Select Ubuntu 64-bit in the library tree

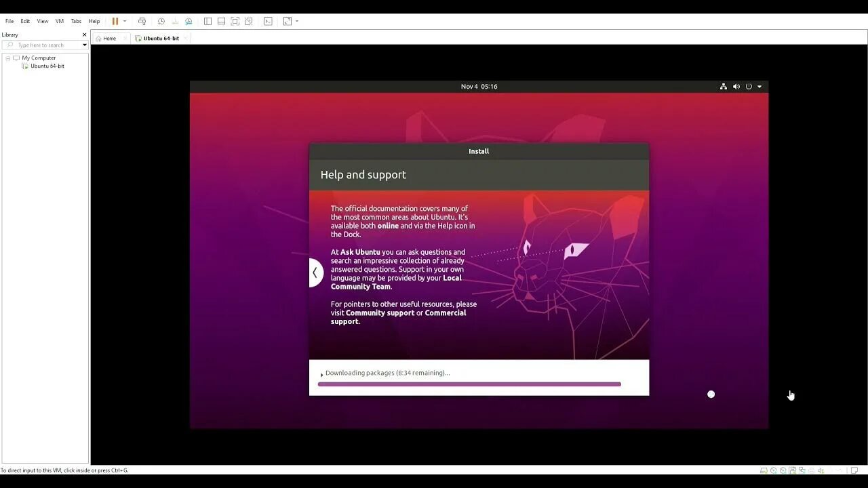click(47, 66)
